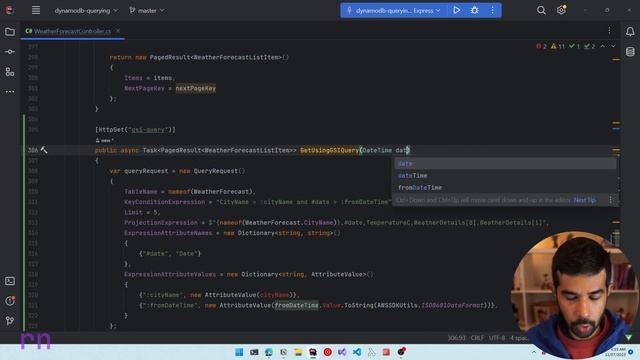Go to next highlighted problem
This screenshot has height=360, width=640.
point(613,47)
